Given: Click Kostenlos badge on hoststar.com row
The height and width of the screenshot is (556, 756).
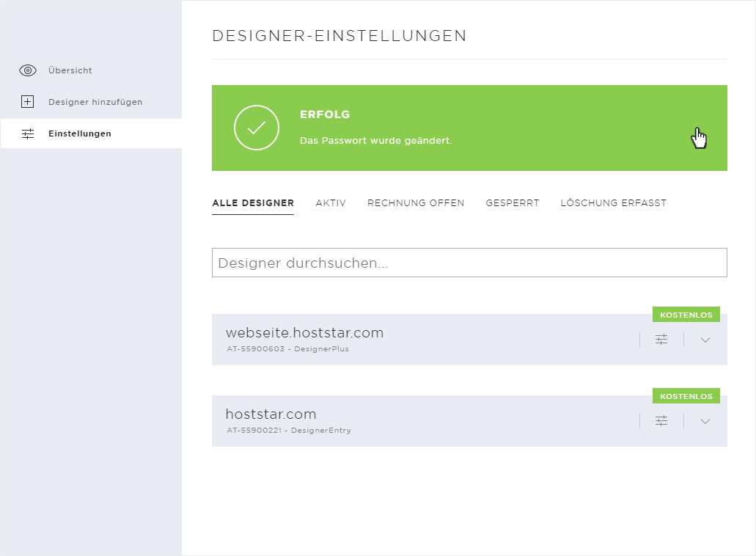Looking at the screenshot, I should (x=686, y=396).
